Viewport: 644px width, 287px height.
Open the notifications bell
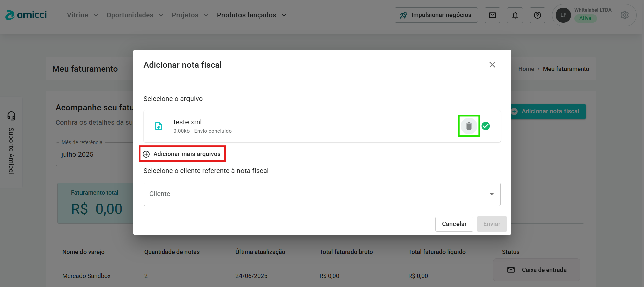coord(515,15)
